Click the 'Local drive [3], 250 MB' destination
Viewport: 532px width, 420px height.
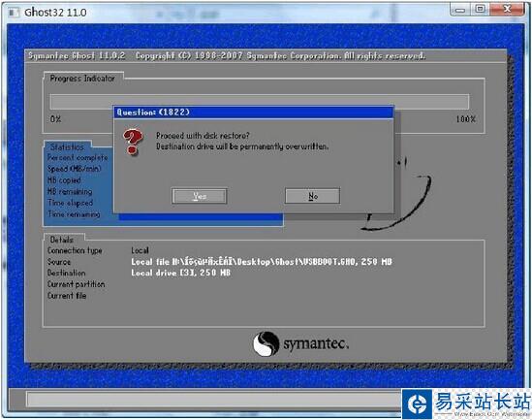click(181, 273)
